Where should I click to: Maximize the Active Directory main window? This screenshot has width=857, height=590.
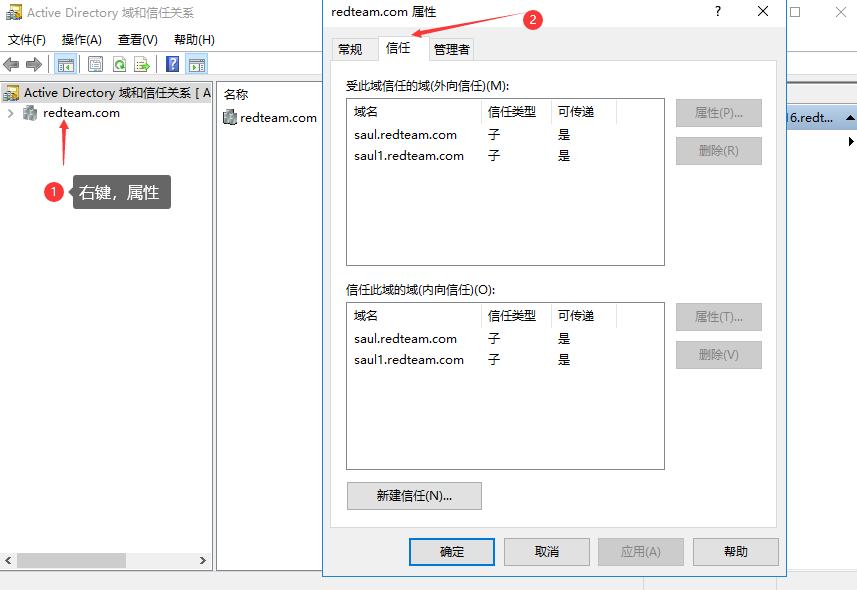click(x=795, y=11)
